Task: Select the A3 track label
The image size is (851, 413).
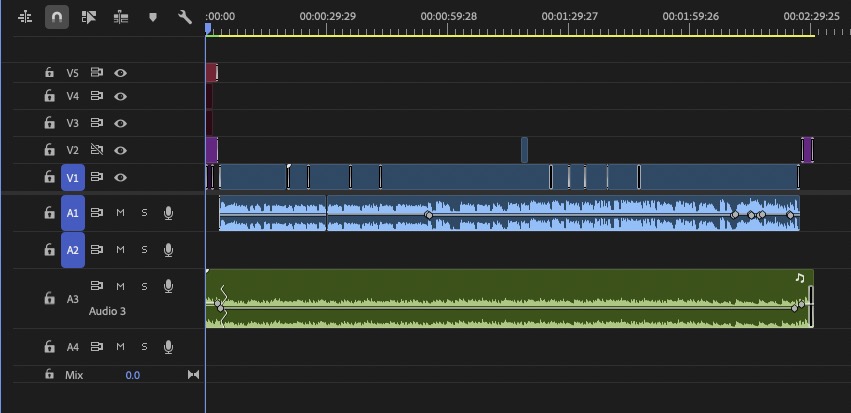Action: [73, 299]
